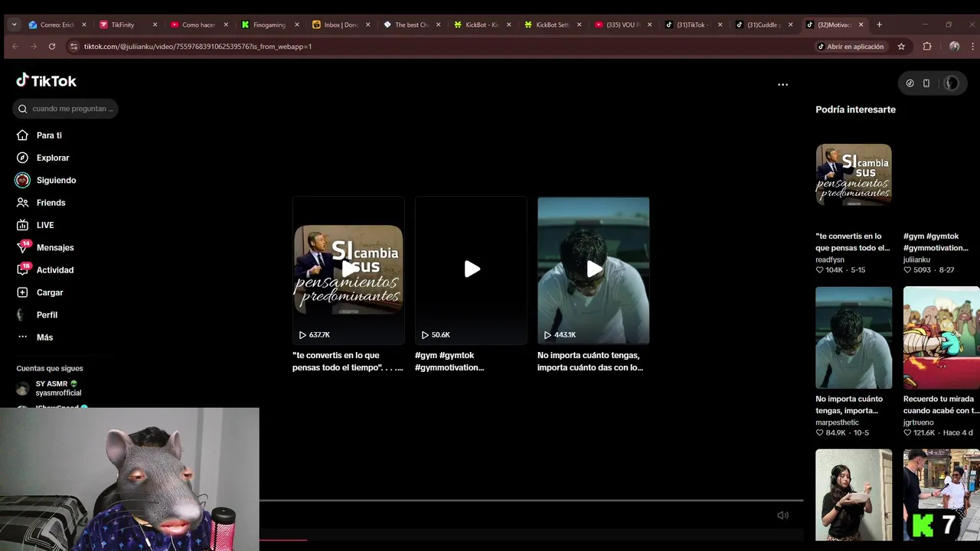Open the tab search dropdown arrow

point(14,24)
